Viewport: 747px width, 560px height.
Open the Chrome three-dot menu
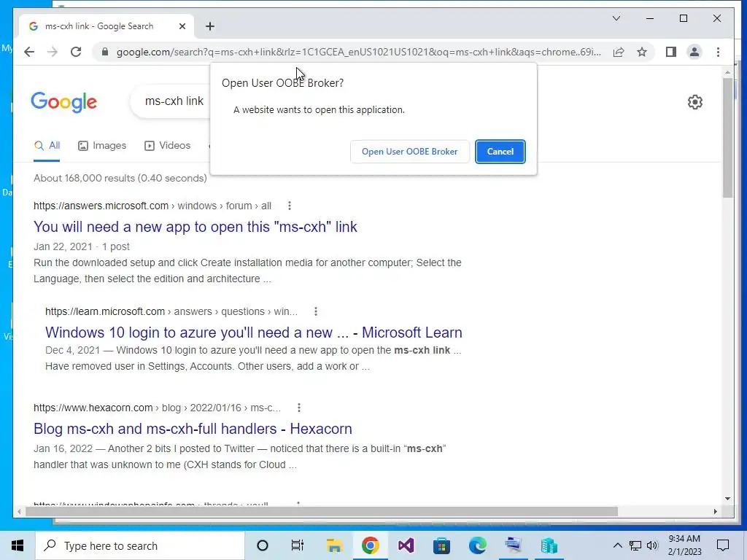[x=718, y=52]
